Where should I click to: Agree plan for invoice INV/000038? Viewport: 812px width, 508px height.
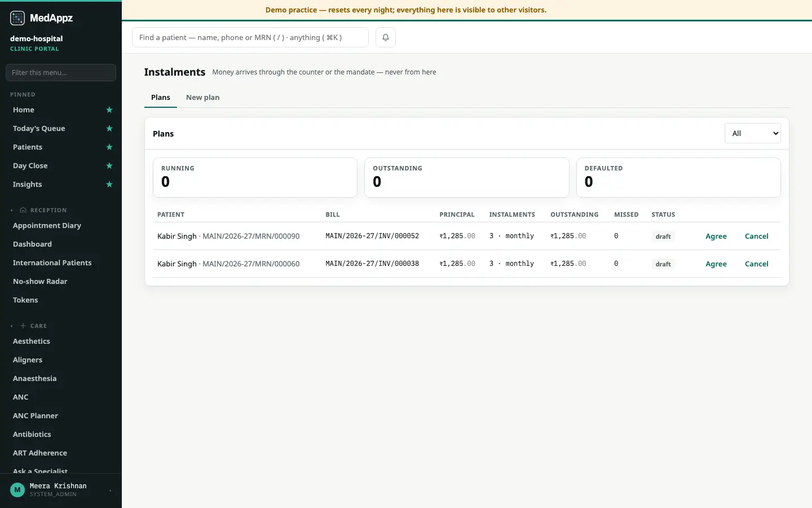[716, 264]
